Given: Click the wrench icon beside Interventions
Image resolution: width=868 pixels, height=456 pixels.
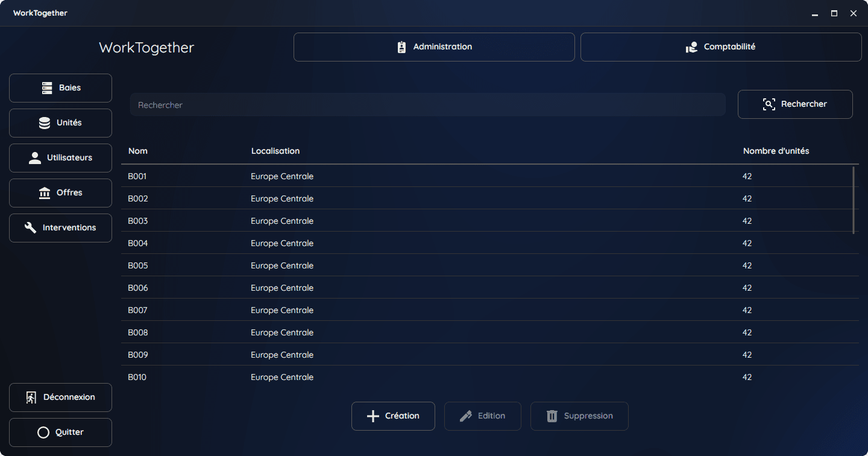Looking at the screenshot, I should pos(30,228).
